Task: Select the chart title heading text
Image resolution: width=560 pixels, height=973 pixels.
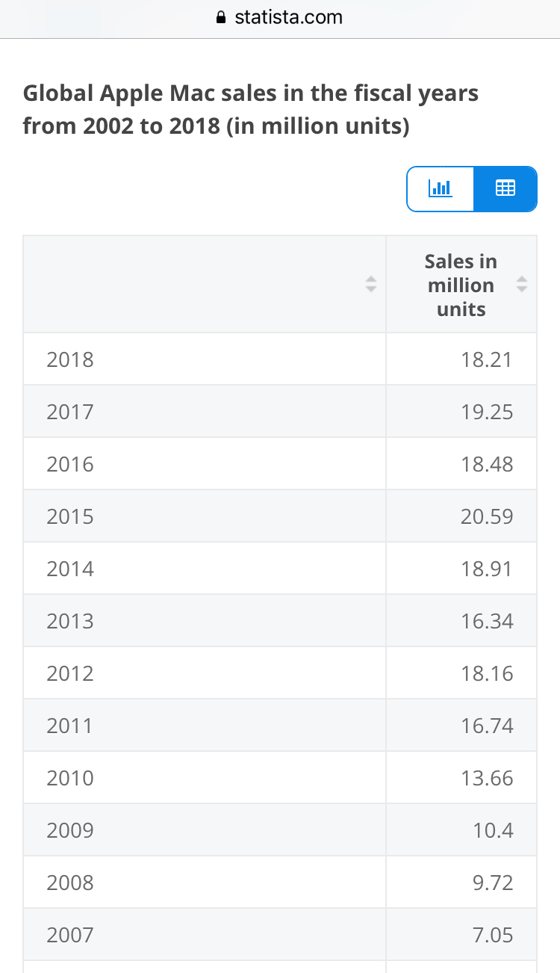Action: (x=251, y=110)
